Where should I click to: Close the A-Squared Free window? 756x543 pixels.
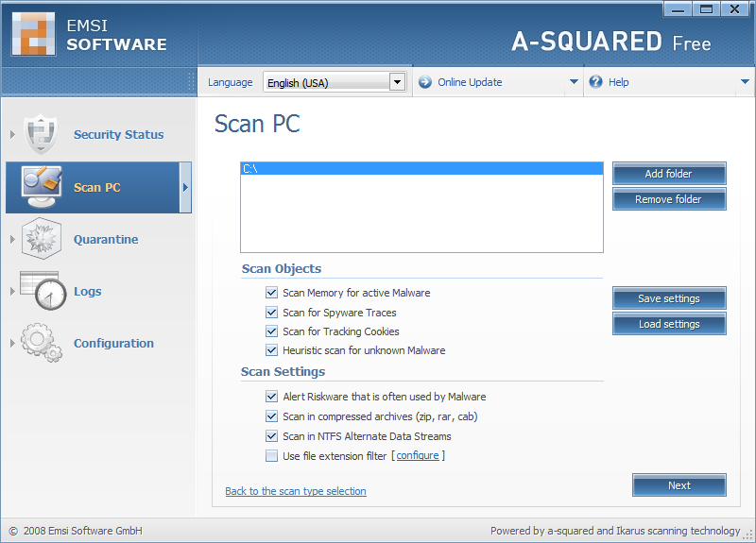point(735,9)
